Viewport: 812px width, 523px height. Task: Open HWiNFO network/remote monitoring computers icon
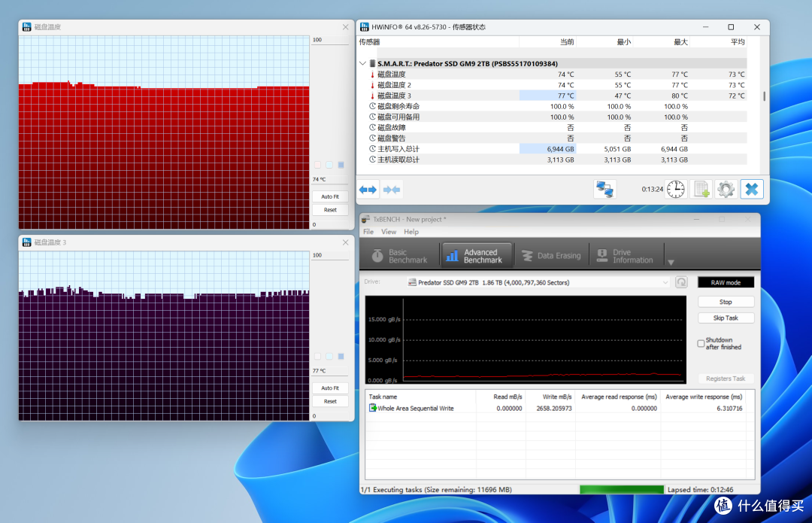(x=604, y=189)
